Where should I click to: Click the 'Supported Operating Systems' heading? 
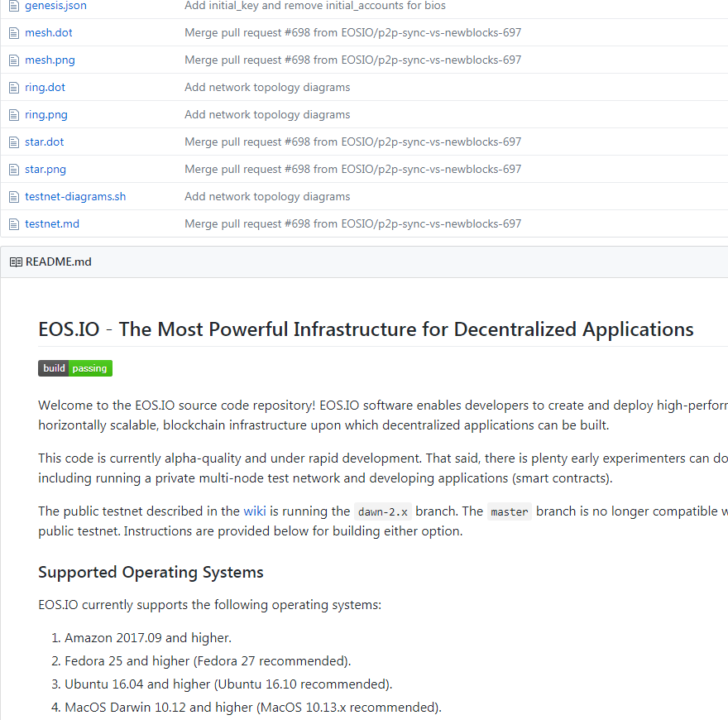151,573
